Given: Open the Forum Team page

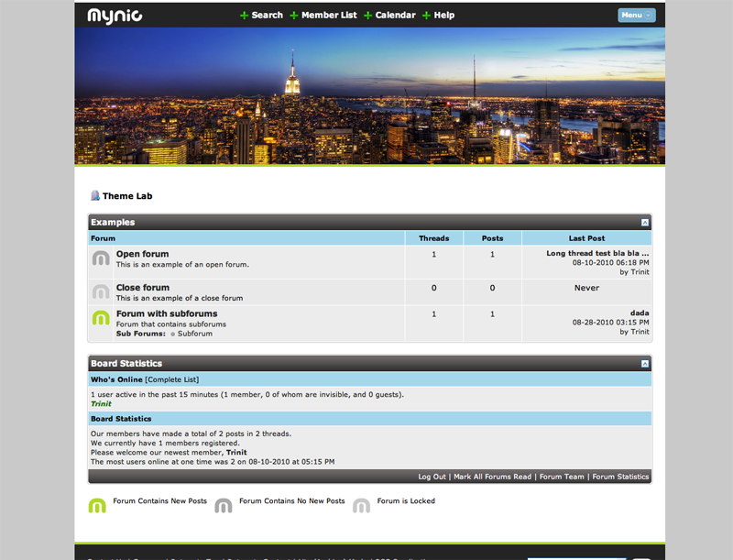Looking at the screenshot, I should tap(562, 477).
